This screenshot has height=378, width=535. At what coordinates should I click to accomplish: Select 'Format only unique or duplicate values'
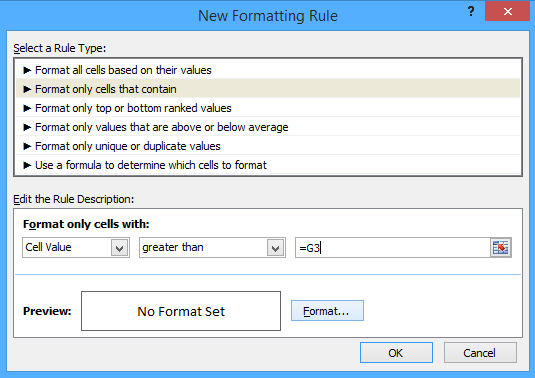268,146
